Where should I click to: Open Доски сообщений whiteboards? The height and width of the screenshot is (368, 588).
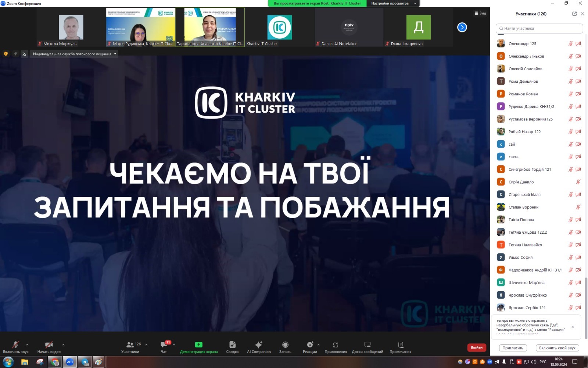367,347
